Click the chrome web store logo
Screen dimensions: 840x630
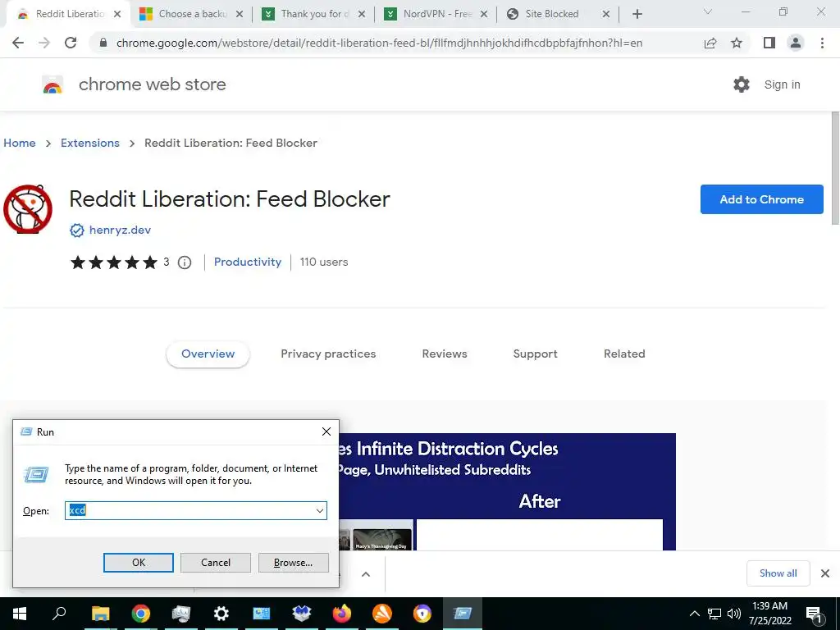[52, 84]
